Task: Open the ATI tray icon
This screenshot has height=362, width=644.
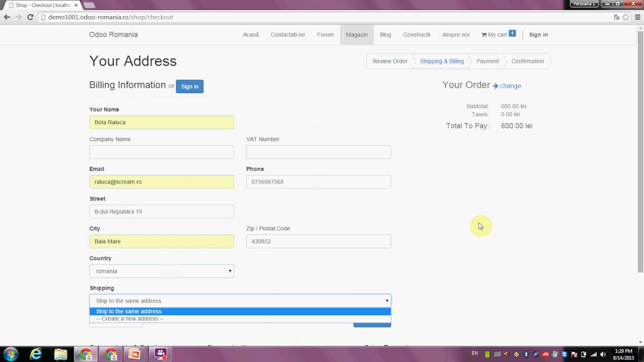Action: click(x=545, y=354)
